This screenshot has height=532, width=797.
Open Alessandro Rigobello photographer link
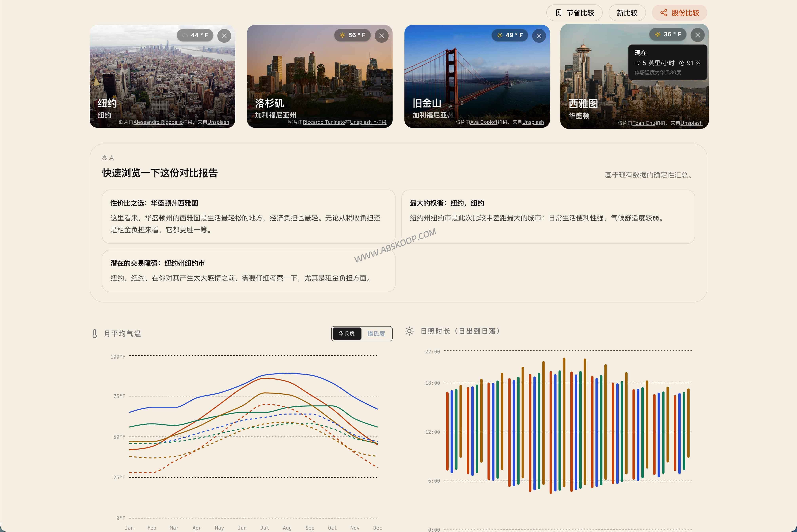[x=158, y=122]
